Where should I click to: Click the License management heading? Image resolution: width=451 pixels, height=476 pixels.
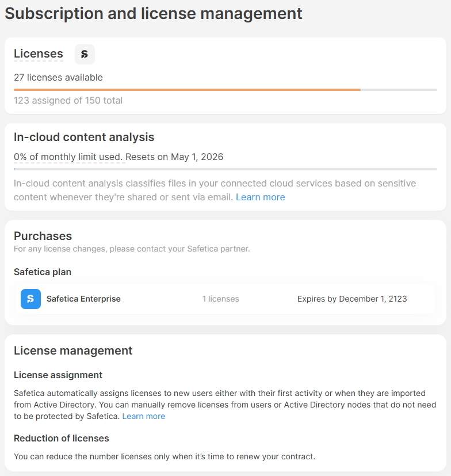[x=73, y=351]
